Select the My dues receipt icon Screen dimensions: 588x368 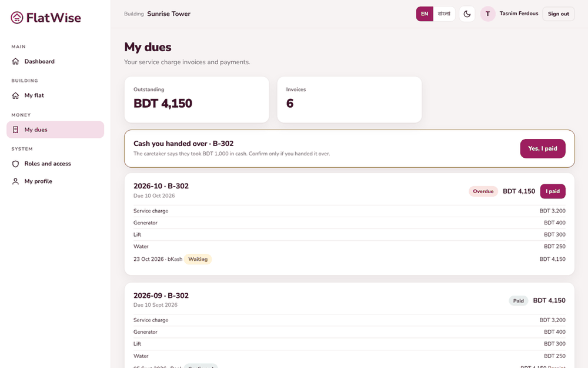pos(15,130)
